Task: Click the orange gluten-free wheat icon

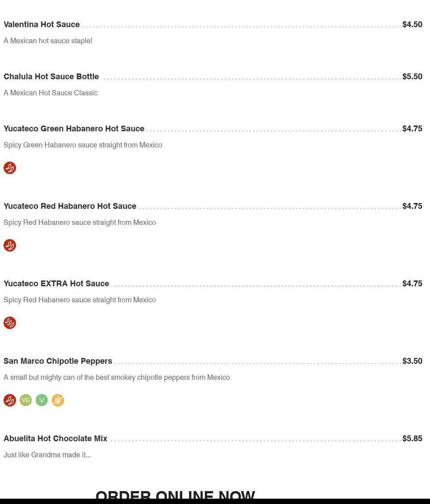Action: (58, 400)
